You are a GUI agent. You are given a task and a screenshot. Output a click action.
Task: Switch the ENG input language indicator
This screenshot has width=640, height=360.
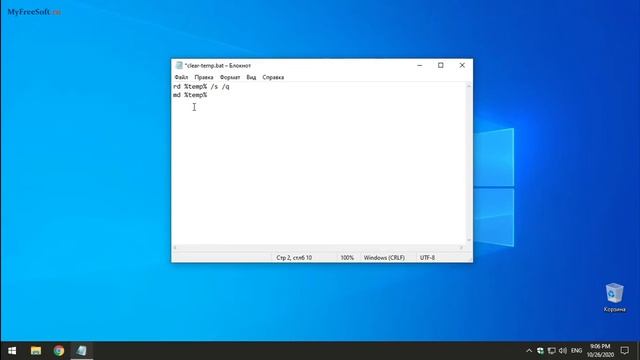[x=576, y=351]
